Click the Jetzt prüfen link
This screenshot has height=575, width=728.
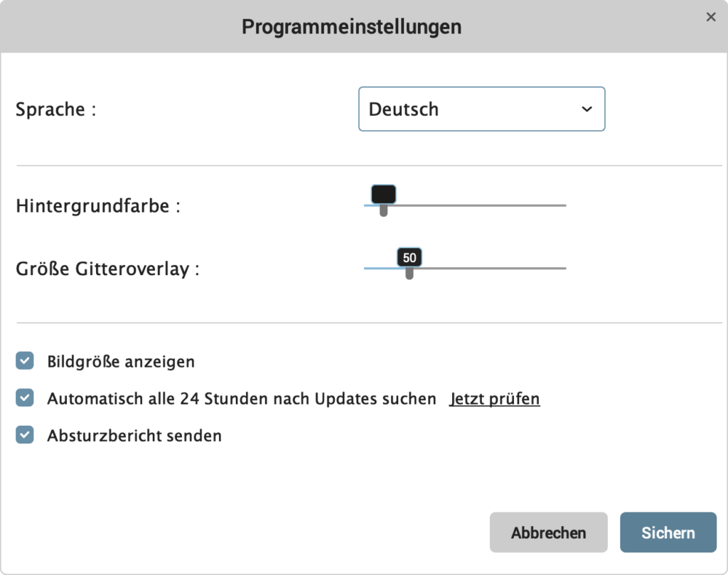[x=495, y=399]
